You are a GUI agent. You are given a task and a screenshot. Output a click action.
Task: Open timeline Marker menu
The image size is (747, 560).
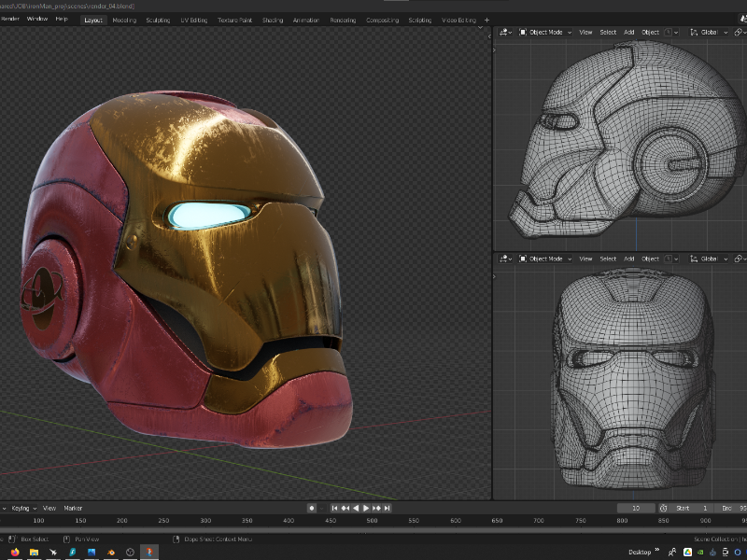pyautogui.click(x=73, y=508)
